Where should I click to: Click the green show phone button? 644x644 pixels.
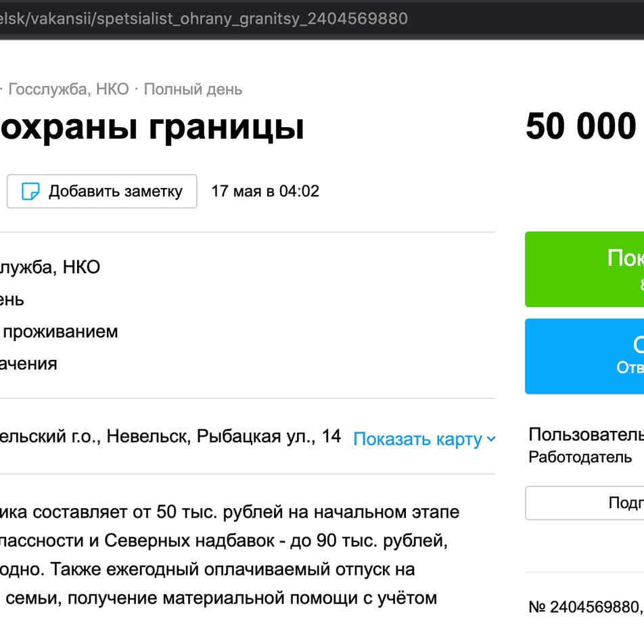[584, 269]
